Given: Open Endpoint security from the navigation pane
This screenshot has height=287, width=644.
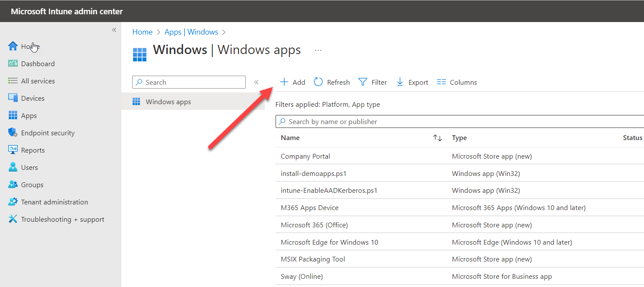Looking at the screenshot, I should click(48, 133).
